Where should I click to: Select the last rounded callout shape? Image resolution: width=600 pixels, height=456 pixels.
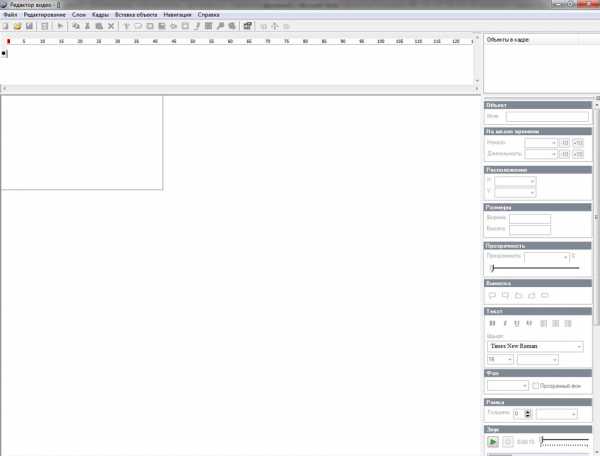[545, 295]
